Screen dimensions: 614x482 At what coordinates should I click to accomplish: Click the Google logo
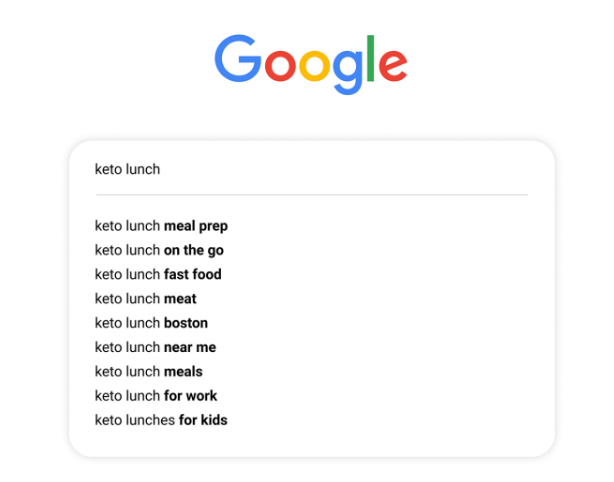click(x=311, y=65)
